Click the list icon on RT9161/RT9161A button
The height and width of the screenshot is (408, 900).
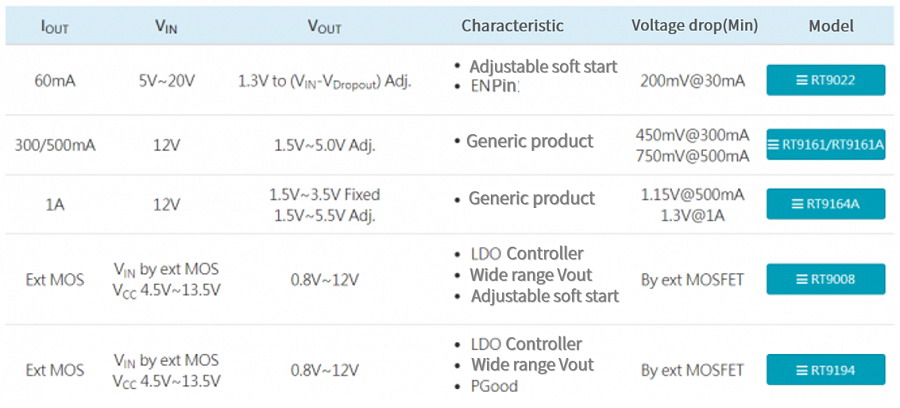[774, 145]
